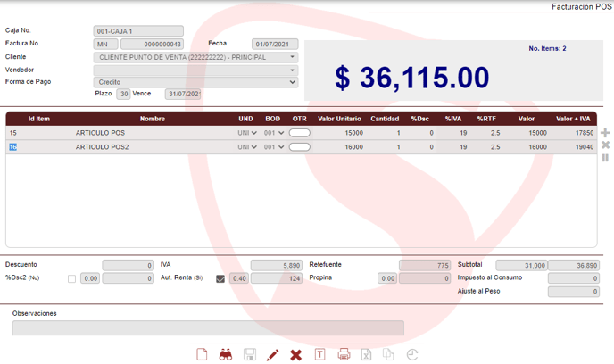Click the Observaciones text field
This screenshot has width=614, height=364.
[x=208, y=328]
